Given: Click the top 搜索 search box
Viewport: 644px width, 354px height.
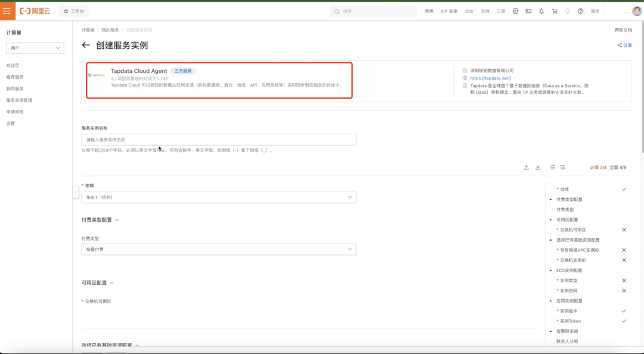Looking at the screenshot, I should [x=373, y=11].
